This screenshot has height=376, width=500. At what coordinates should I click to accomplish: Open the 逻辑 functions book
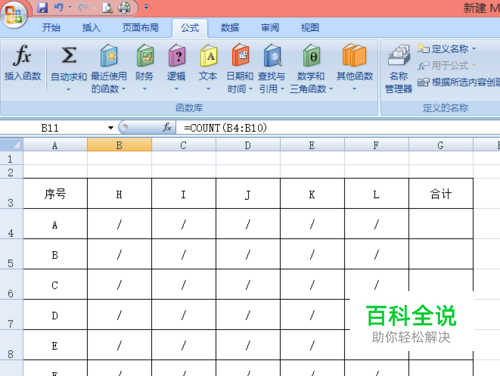point(177,55)
